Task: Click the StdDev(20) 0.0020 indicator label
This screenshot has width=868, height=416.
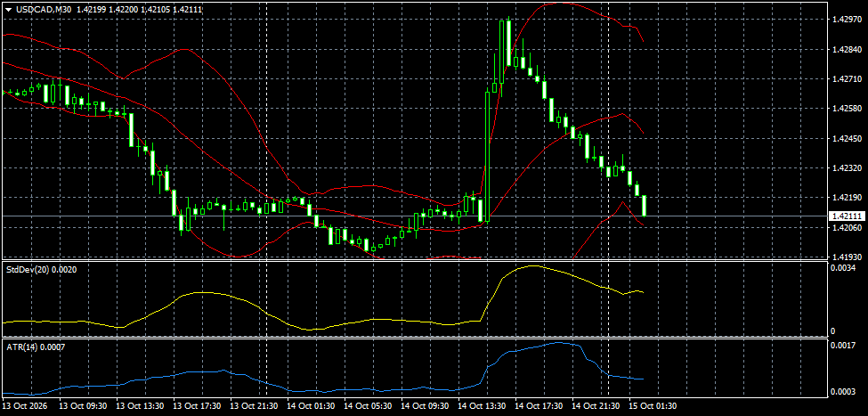Action: 42,269
